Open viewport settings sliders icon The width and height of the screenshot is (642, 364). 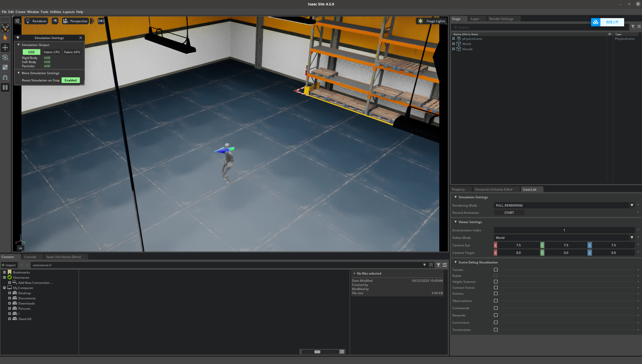tap(17, 21)
